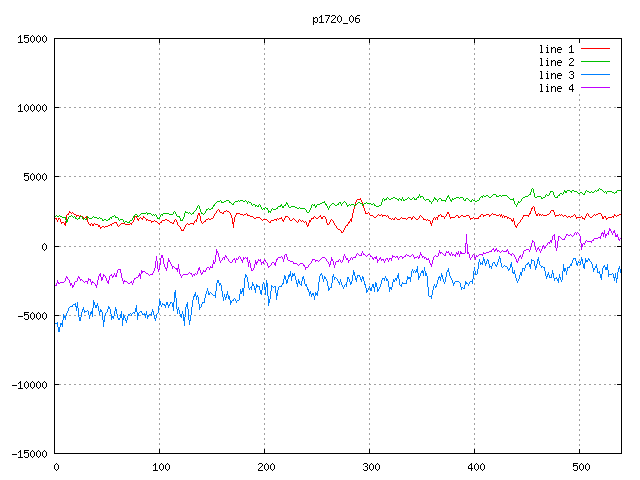Click the 200 x-axis tick label
Viewport: 640px width, 480px height.
265,467
